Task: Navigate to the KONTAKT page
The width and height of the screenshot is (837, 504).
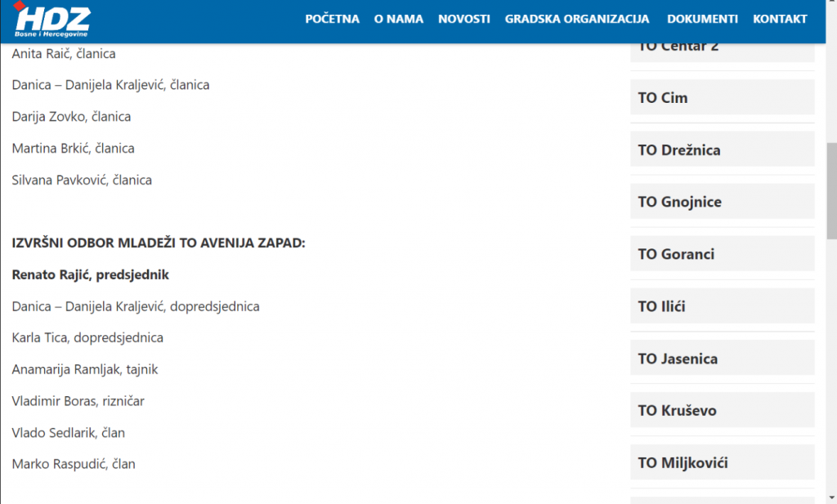Action: (780, 19)
